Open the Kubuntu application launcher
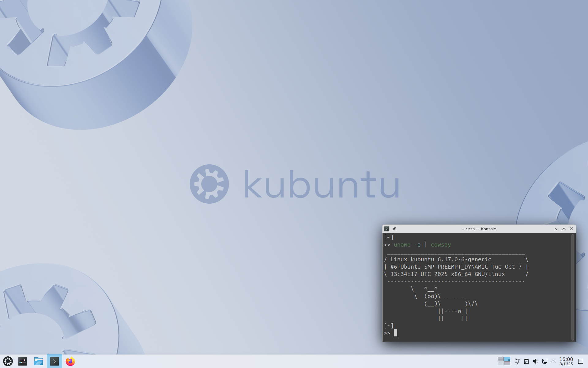Screen dimensions: 588x368 (8, 361)
